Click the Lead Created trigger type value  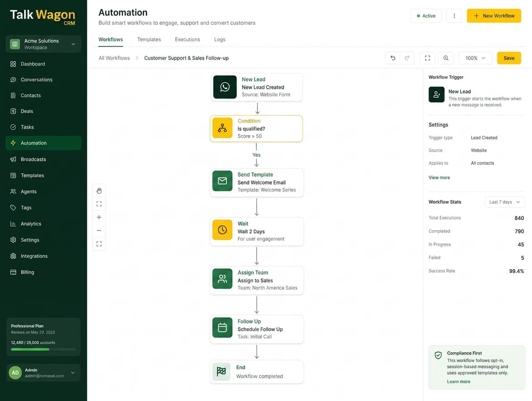(484, 138)
